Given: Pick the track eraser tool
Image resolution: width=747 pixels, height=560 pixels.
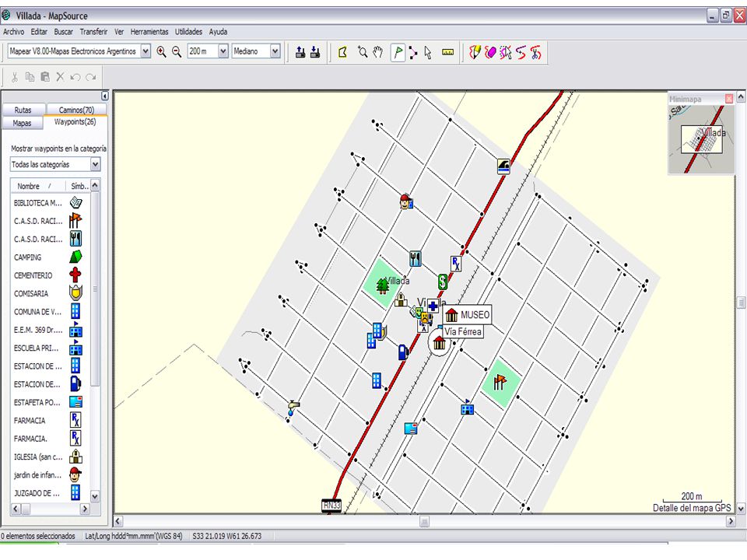Looking at the screenshot, I should point(490,52).
